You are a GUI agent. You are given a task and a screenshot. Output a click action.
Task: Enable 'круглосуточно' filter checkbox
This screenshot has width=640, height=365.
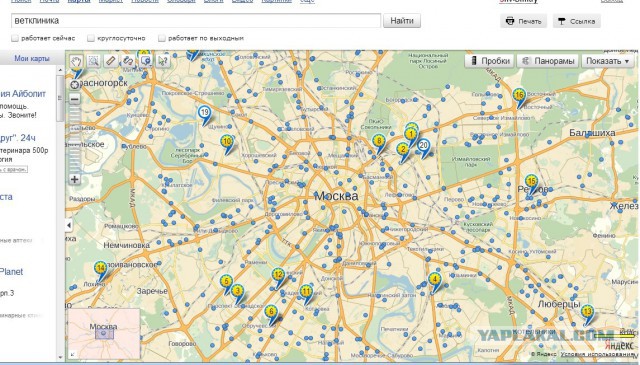(x=91, y=38)
